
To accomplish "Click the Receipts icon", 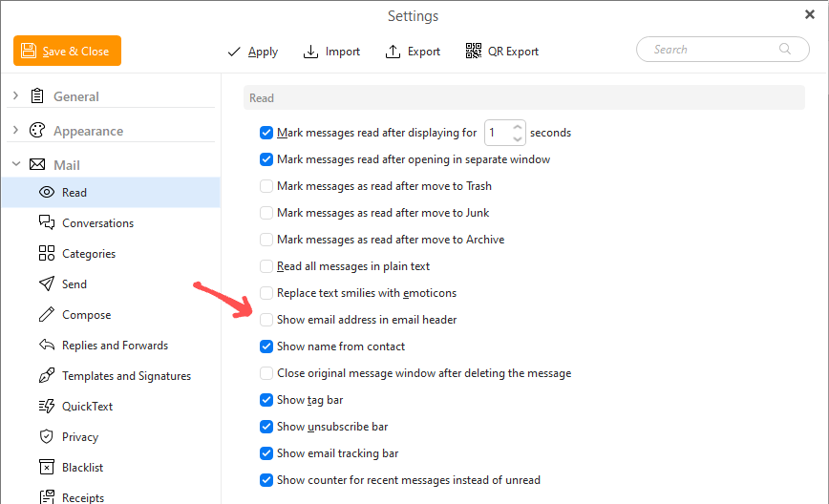I will 47,497.
